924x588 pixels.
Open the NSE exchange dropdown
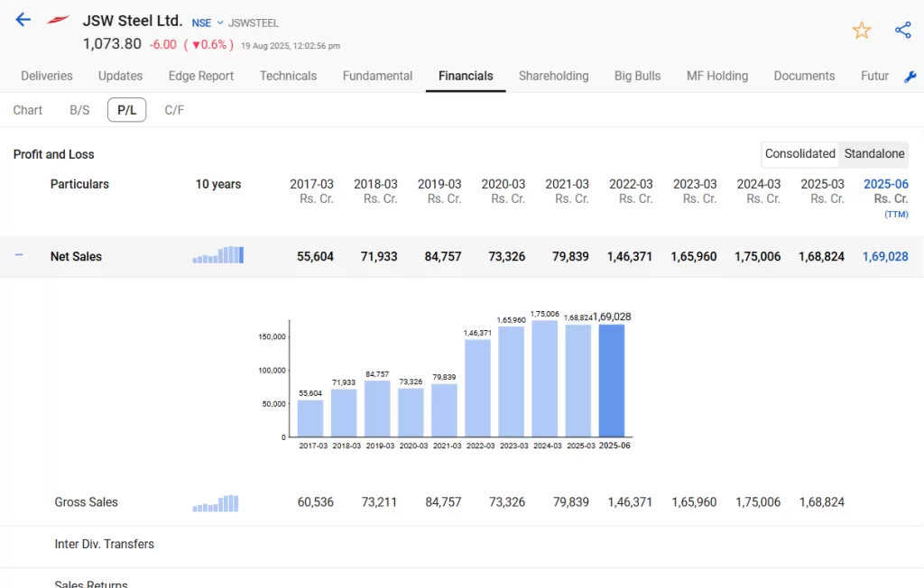coord(208,23)
